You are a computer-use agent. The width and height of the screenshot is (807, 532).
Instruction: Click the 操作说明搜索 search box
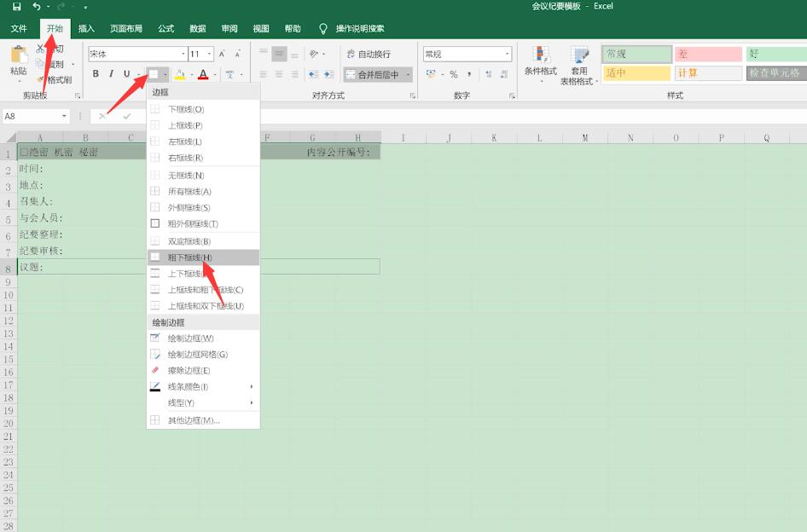click(359, 29)
